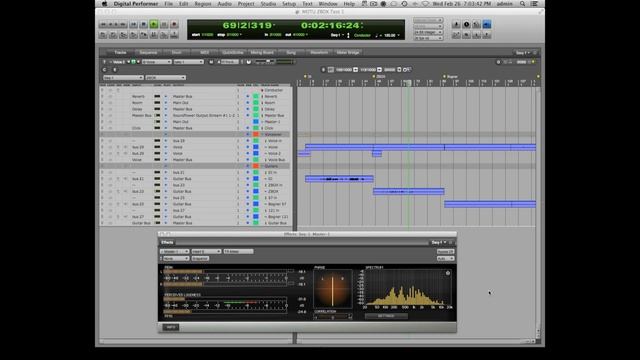Open the Insert dropdown in Effects window

coord(206,251)
